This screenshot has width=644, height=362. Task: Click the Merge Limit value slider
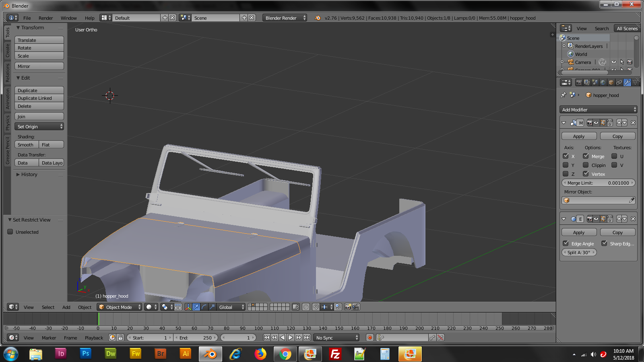(598, 183)
